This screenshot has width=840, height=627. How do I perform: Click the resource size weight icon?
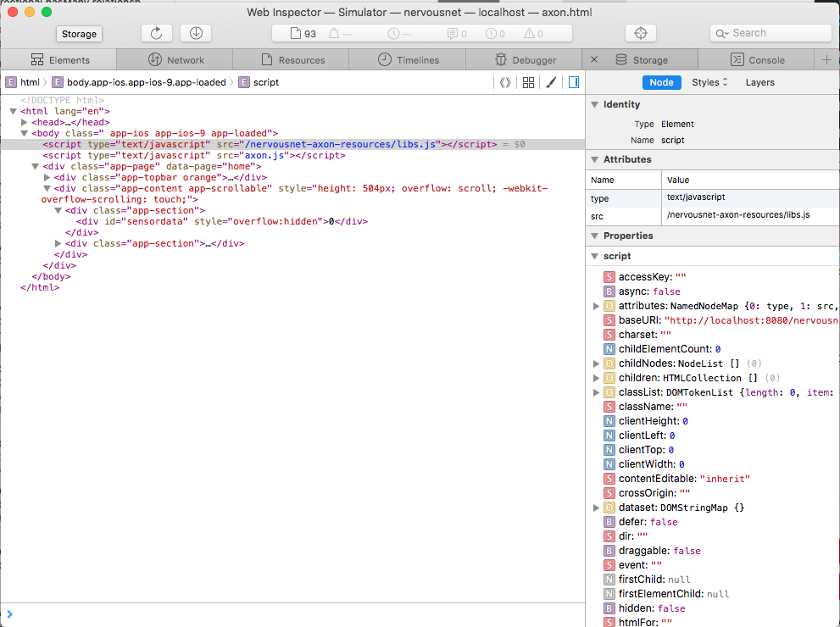(x=334, y=34)
